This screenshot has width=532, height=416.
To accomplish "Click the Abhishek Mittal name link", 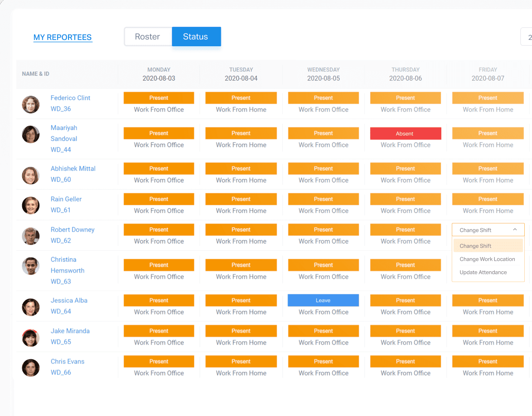I will coord(73,169).
